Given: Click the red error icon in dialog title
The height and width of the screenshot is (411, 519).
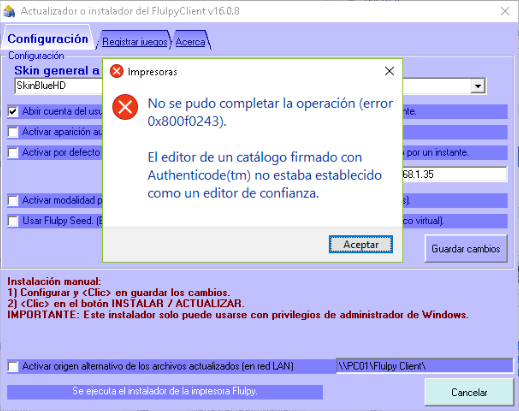Looking at the screenshot, I should [x=117, y=71].
